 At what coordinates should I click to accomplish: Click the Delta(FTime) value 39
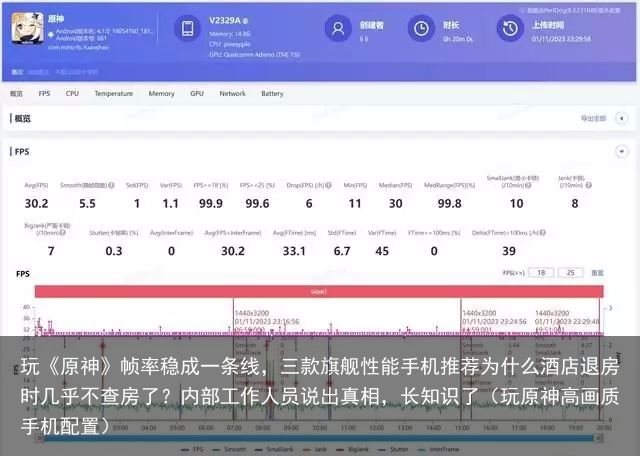pos(509,251)
